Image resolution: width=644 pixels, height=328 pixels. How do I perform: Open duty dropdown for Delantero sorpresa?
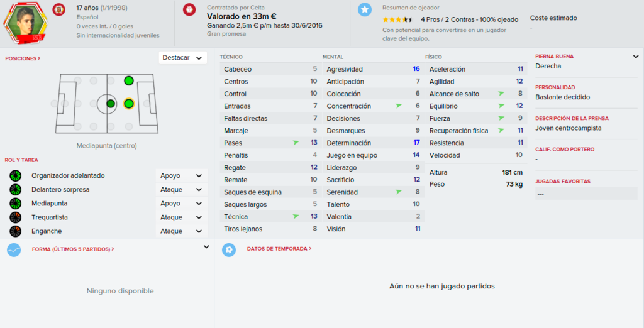tap(182, 190)
